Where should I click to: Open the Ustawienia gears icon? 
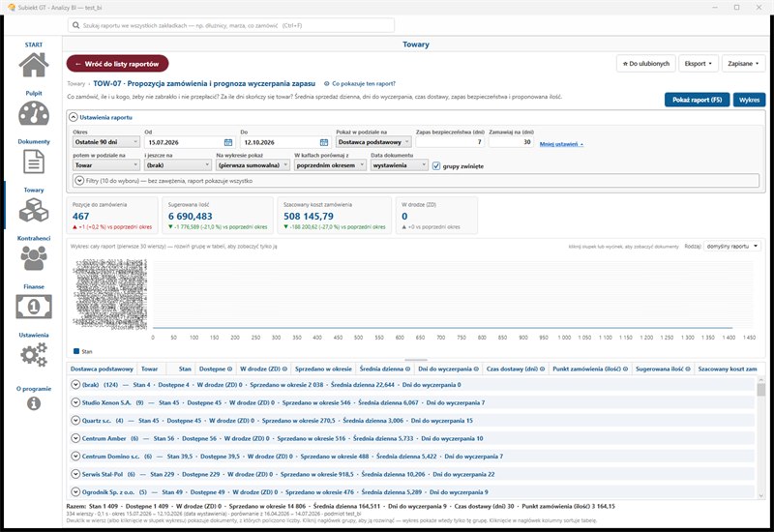pos(34,355)
